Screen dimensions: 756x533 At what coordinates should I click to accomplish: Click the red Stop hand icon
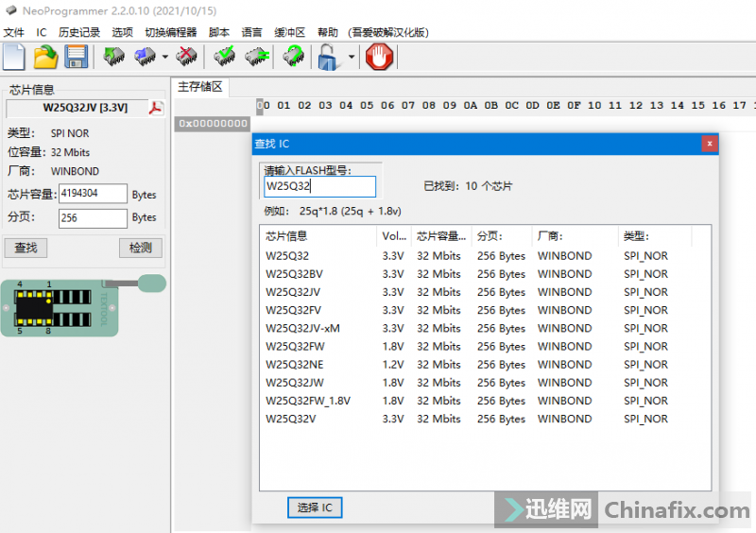380,57
